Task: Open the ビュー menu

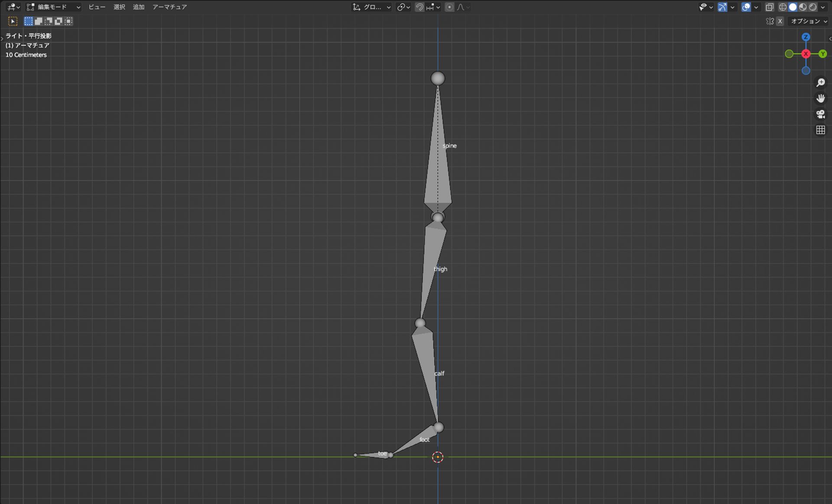Action: coord(97,7)
